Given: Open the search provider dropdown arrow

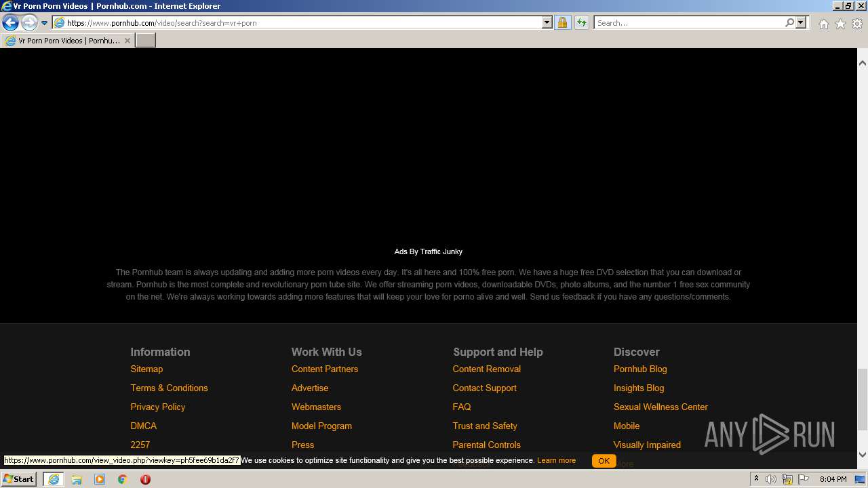Looking at the screenshot, I should point(801,22).
